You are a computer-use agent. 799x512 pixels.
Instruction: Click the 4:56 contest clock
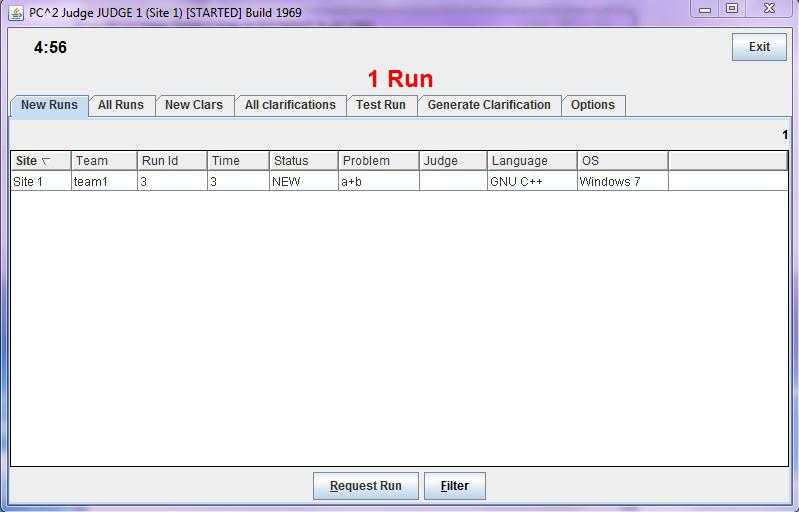coord(50,47)
